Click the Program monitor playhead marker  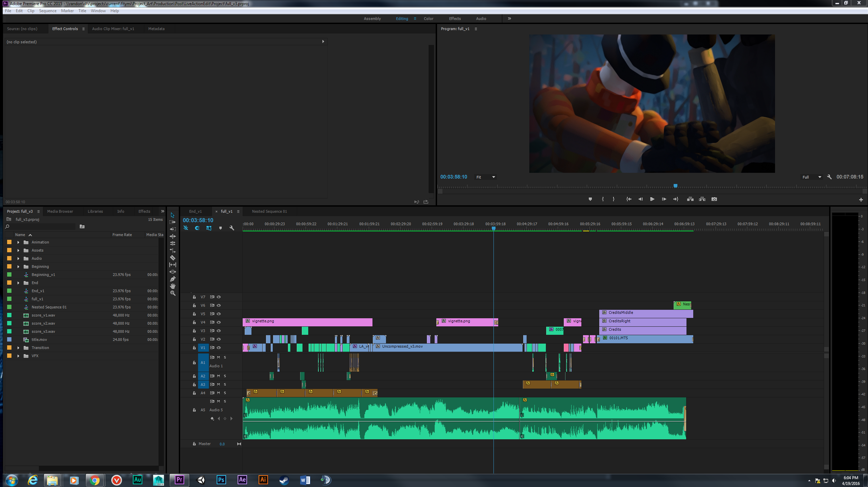(675, 186)
